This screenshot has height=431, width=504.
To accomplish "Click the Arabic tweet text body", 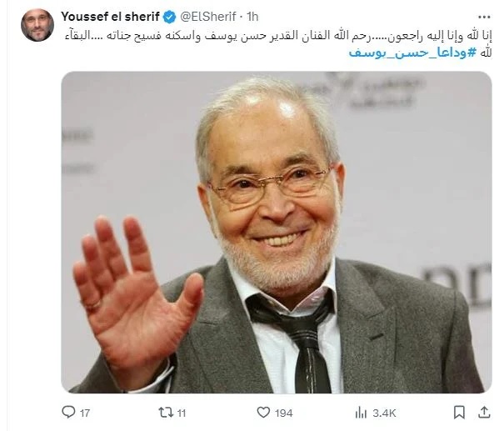I will click(x=277, y=43).
